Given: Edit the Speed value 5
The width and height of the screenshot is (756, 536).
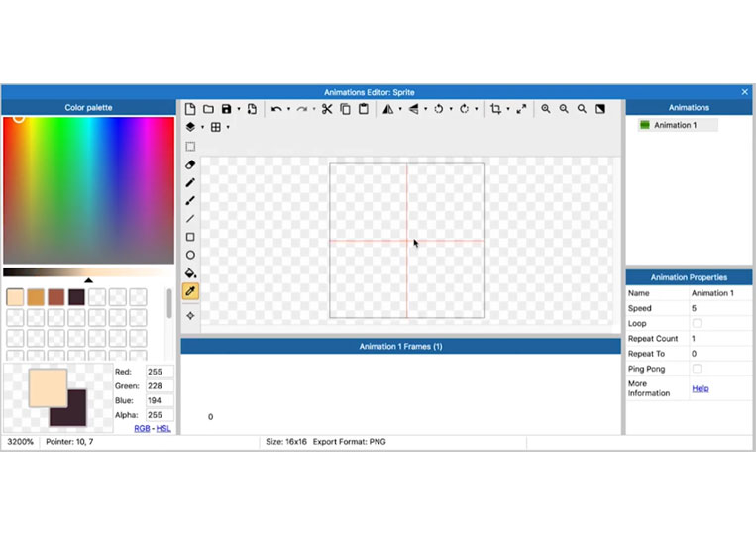Looking at the screenshot, I should [x=720, y=308].
